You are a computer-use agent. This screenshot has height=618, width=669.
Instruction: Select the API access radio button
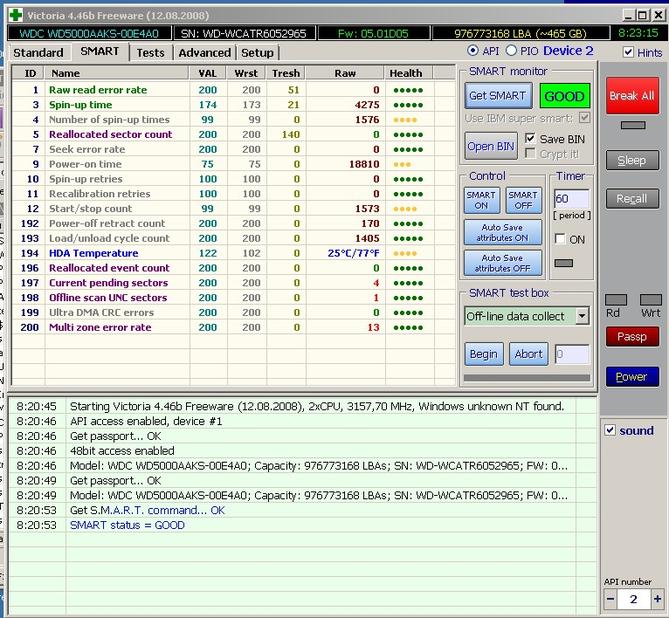coord(472,50)
